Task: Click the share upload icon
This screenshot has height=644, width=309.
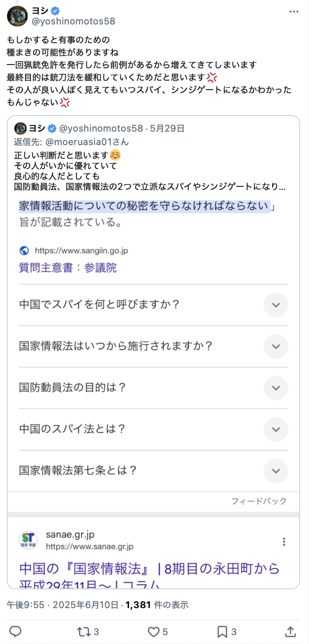Action: click(291, 632)
